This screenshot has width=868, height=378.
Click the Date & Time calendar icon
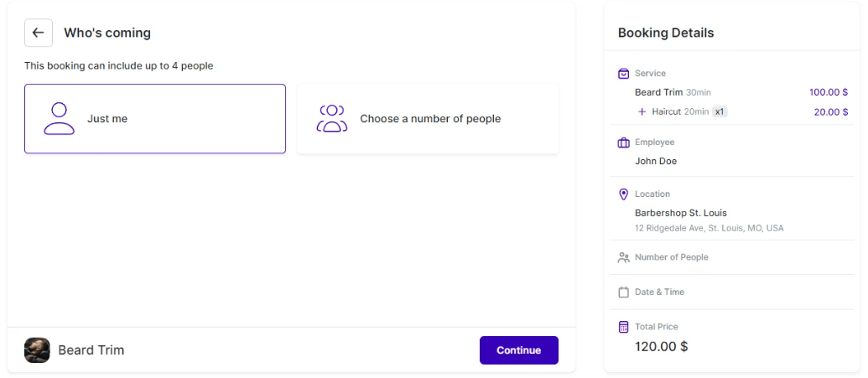623,293
